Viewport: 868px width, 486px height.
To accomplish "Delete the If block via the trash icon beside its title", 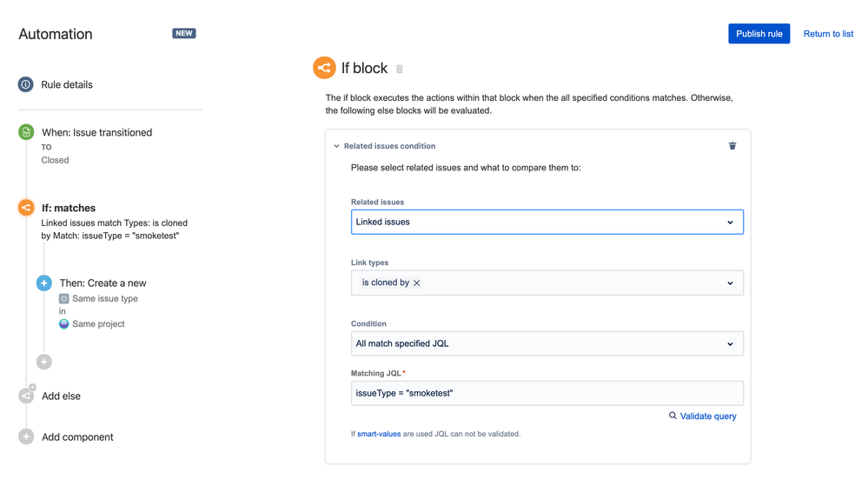I will tap(400, 69).
